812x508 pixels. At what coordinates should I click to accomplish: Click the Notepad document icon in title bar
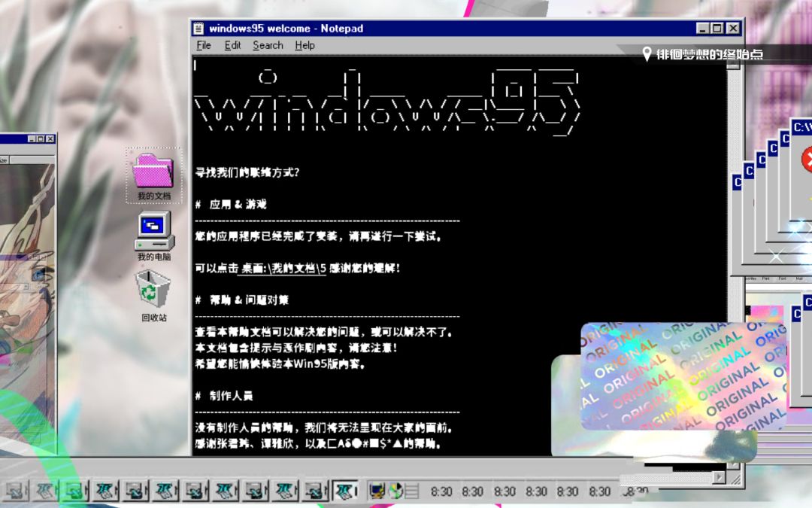pos(198,29)
